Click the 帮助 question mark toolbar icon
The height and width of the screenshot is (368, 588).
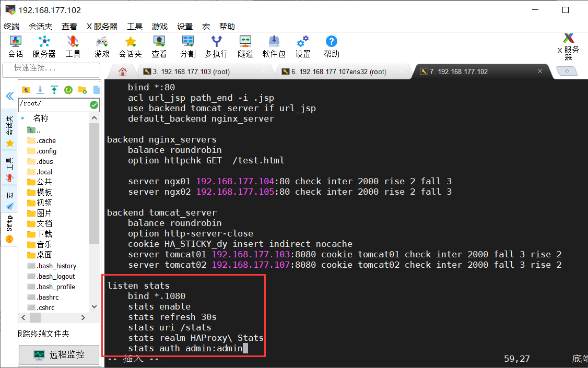pyautogui.click(x=332, y=46)
